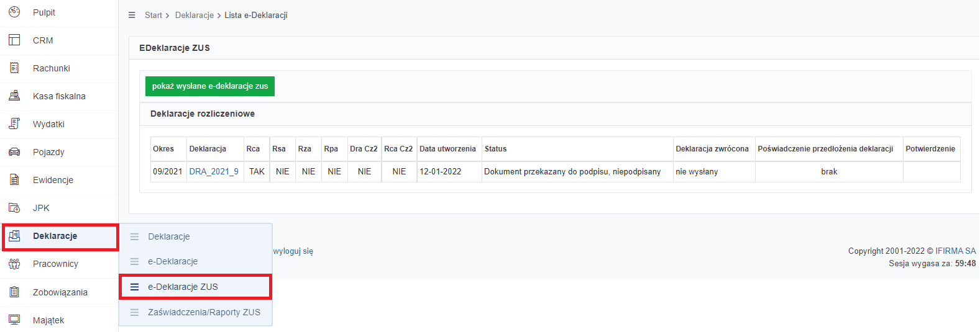This screenshot has height=332, width=980.
Task: Click the Rachunki invoice icon
Action: coord(14,68)
